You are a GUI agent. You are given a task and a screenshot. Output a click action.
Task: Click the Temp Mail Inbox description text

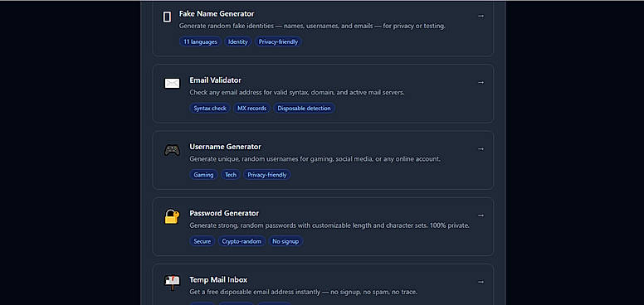coord(304,292)
